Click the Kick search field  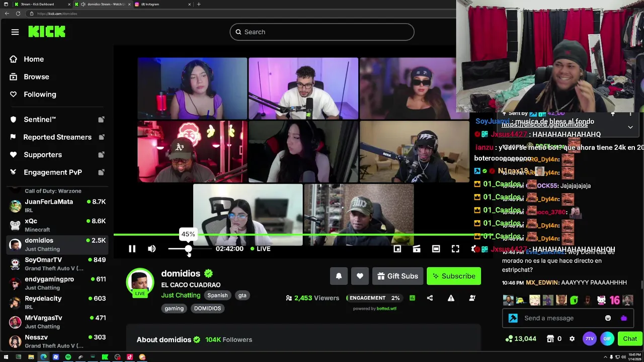[x=322, y=32]
